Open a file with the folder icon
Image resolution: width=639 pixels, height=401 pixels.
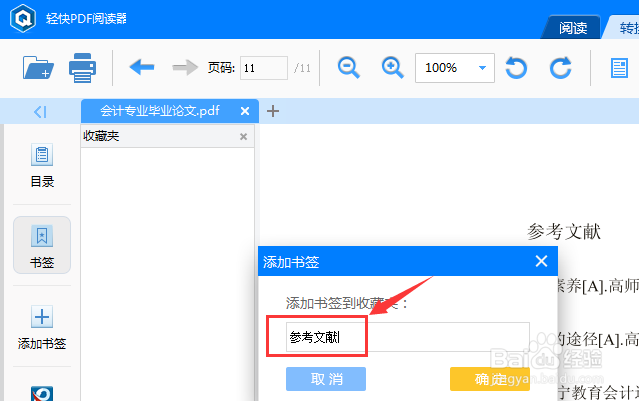coord(38,67)
